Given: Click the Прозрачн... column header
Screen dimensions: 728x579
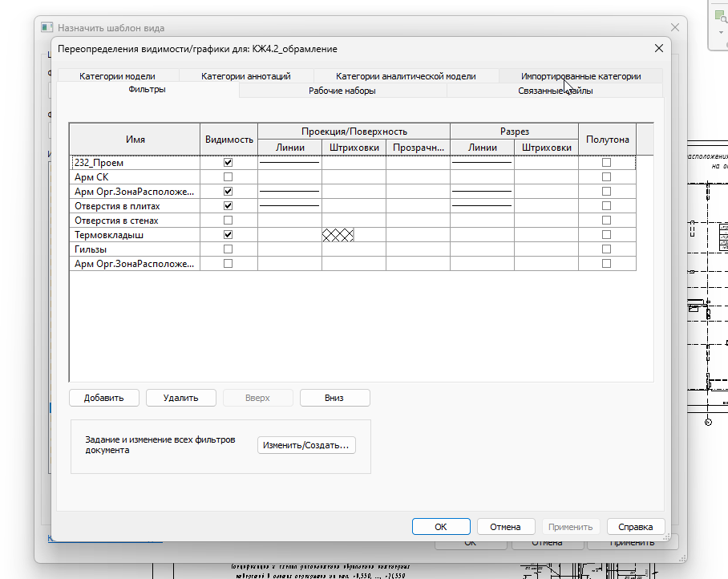Looking at the screenshot, I should click(419, 148).
